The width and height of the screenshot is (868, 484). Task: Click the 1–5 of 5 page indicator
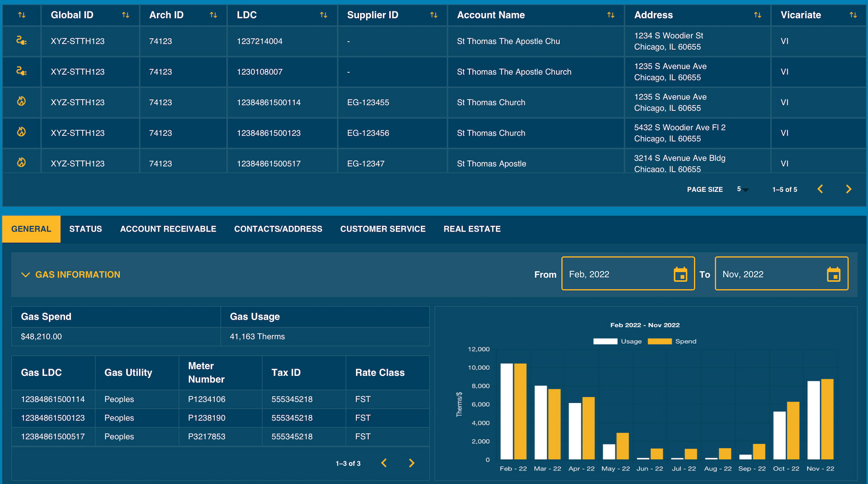(x=784, y=189)
